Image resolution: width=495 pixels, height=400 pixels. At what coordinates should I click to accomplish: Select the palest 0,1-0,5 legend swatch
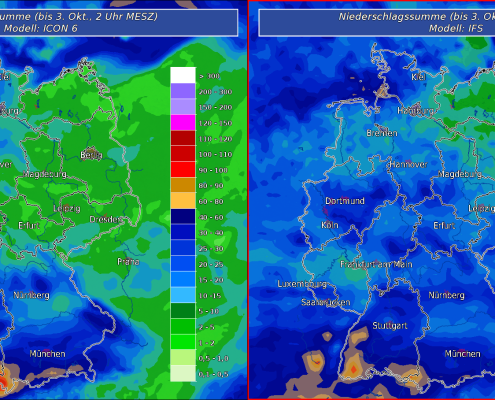click(x=183, y=373)
